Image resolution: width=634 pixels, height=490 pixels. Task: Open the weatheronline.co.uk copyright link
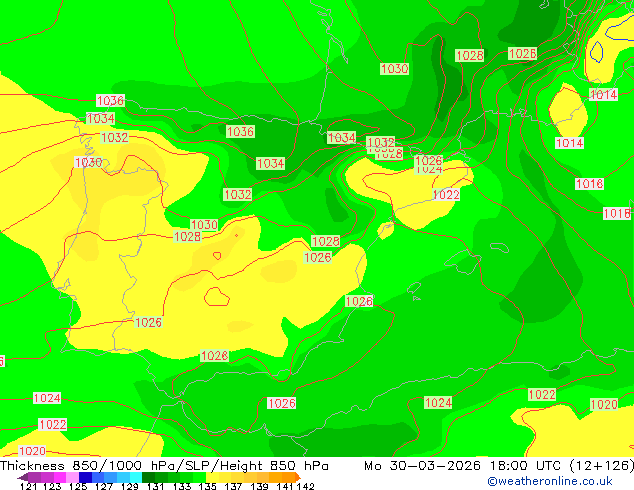coord(550,481)
